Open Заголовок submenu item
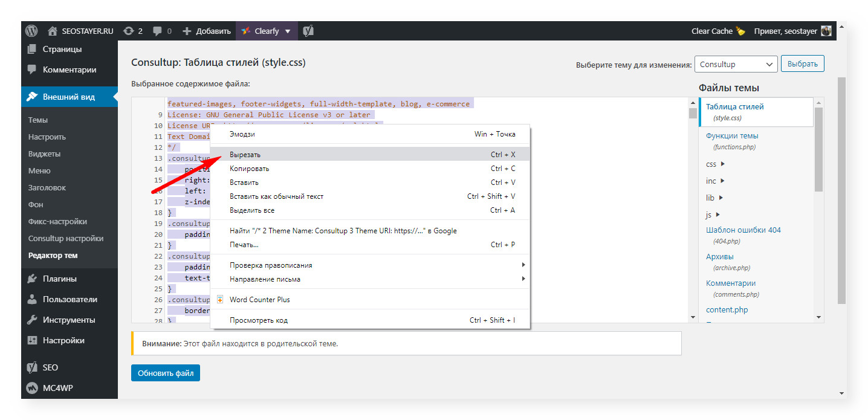Screen dimensions: 868x420 [x=47, y=188]
